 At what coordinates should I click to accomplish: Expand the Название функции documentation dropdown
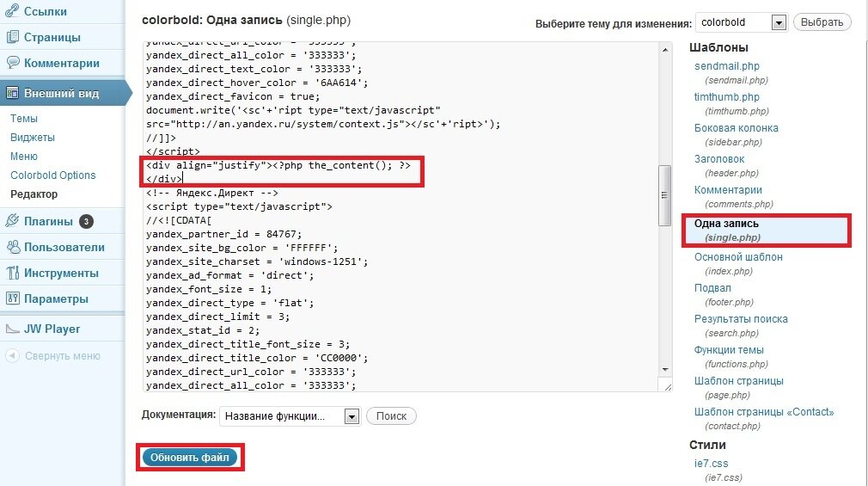point(351,416)
